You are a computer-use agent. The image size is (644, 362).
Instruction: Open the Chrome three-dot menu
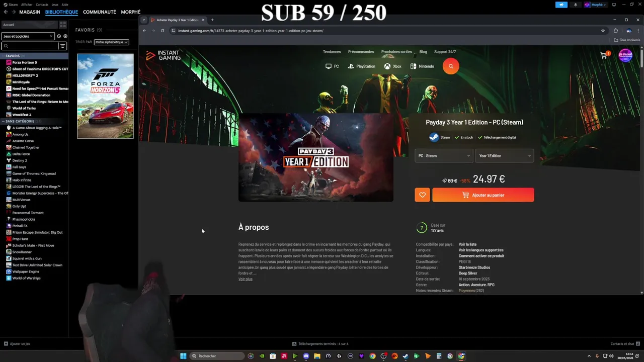click(638, 31)
